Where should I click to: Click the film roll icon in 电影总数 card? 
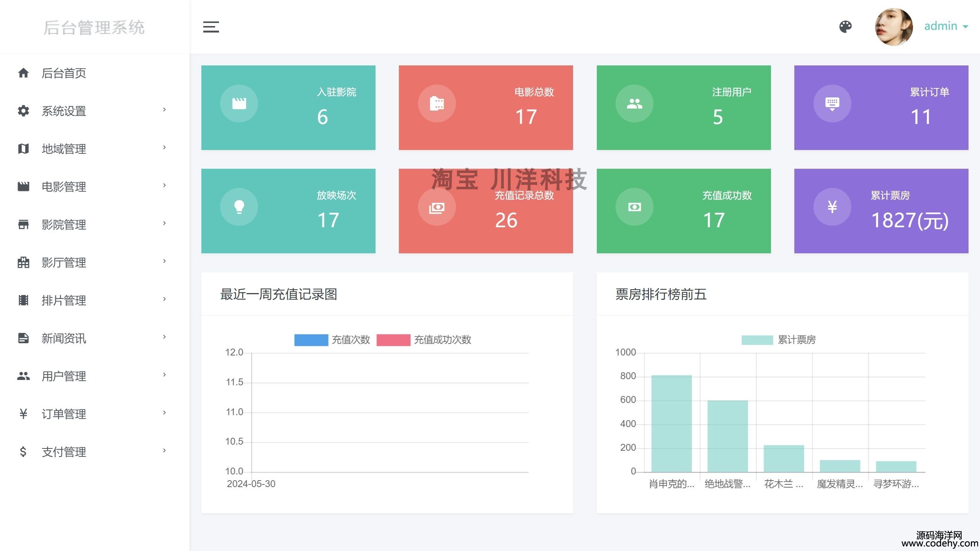coord(436,103)
